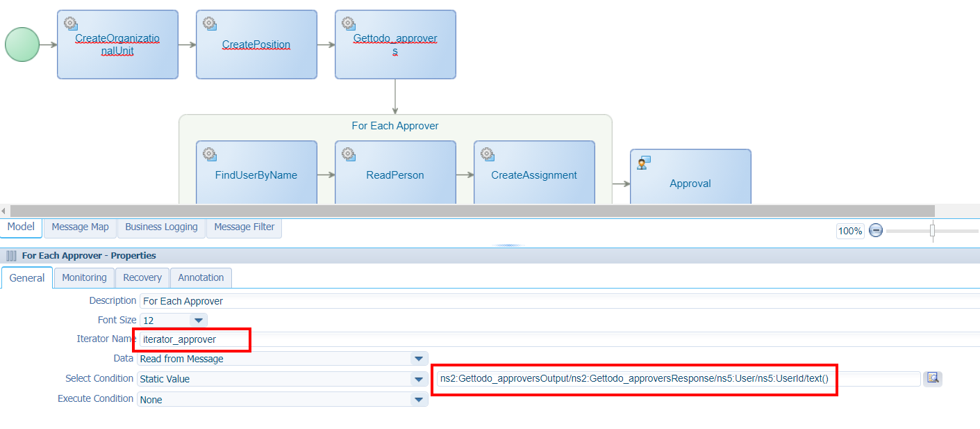980x429 pixels.
Task: Click the gear icon on FindUserByName node
Action: [209, 154]
